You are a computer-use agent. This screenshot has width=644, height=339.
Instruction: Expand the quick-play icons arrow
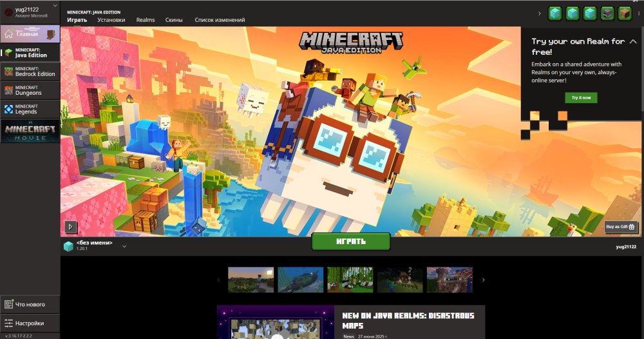(x=539, y=14)
